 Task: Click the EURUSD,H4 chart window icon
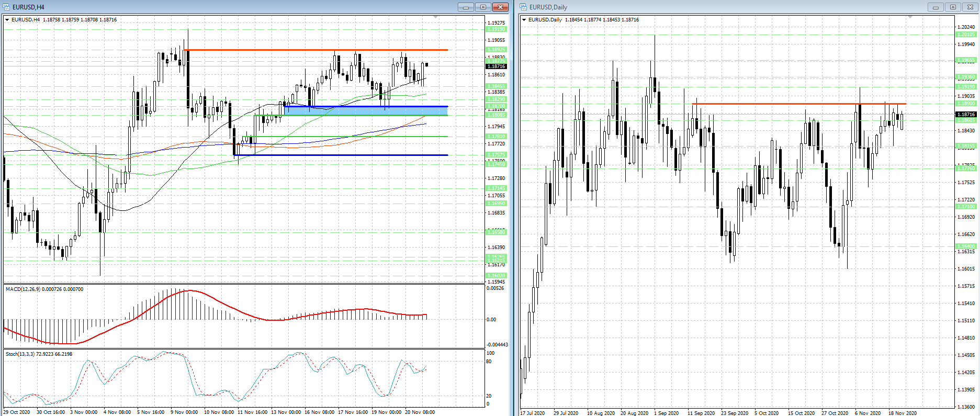(6, 7)
